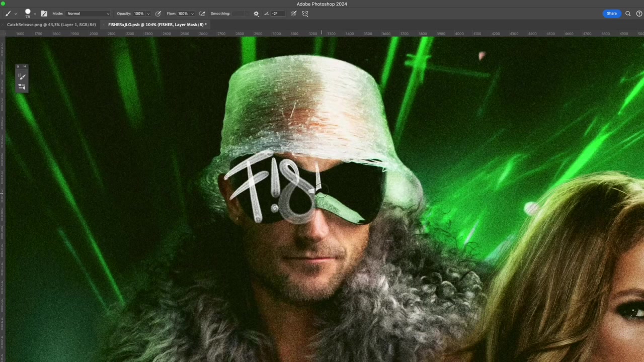Open the Help question mark icon
The width and height of the screenshot is (644, 362).
[x=639, y=14]
